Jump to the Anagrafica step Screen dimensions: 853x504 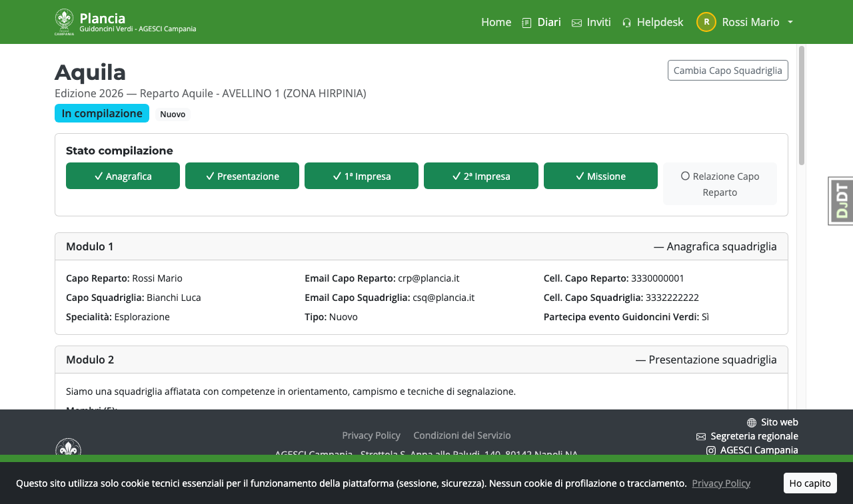pyautogui.click(x=123, y=176)
